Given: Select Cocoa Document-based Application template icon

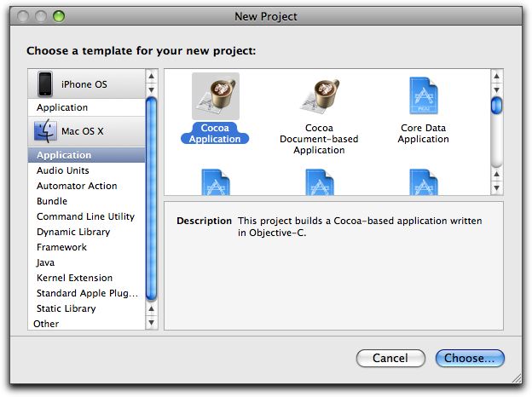Looking at the screenshot, I should coord(319,96).
